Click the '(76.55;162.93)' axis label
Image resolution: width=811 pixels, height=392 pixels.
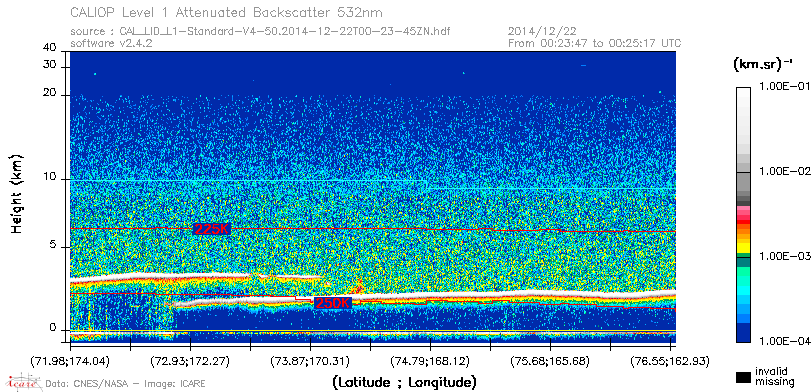point(670,360)
